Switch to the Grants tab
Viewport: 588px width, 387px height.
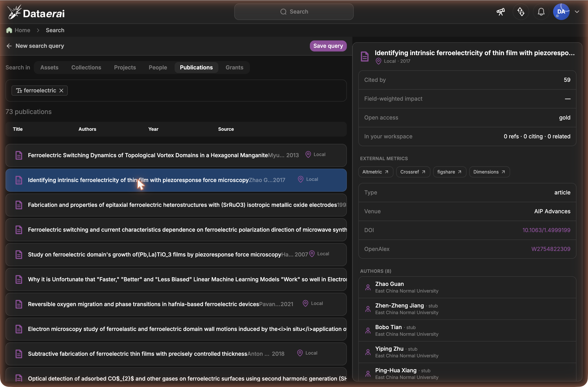click(x=234, y=68)
